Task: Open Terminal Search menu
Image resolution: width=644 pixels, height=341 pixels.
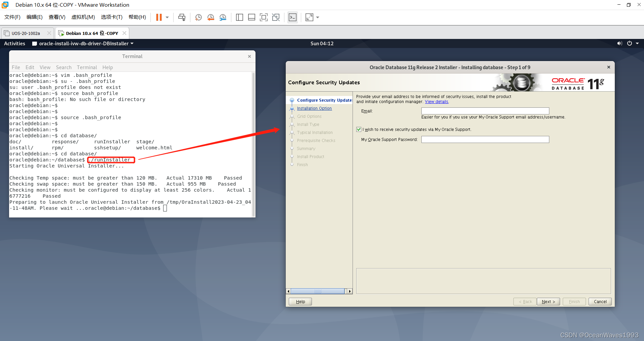Action: pos(64,67)
